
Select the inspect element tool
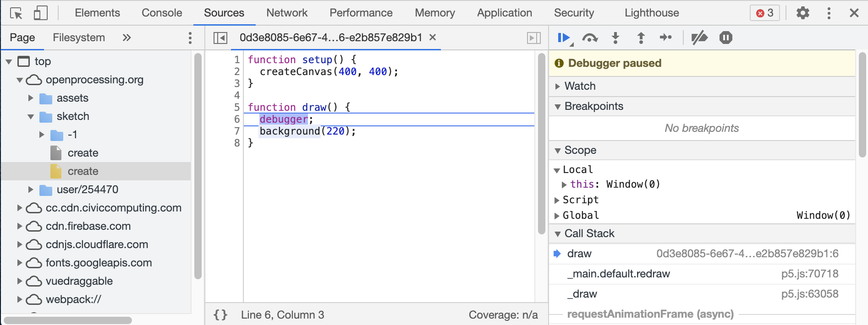(x=16, y=13)
